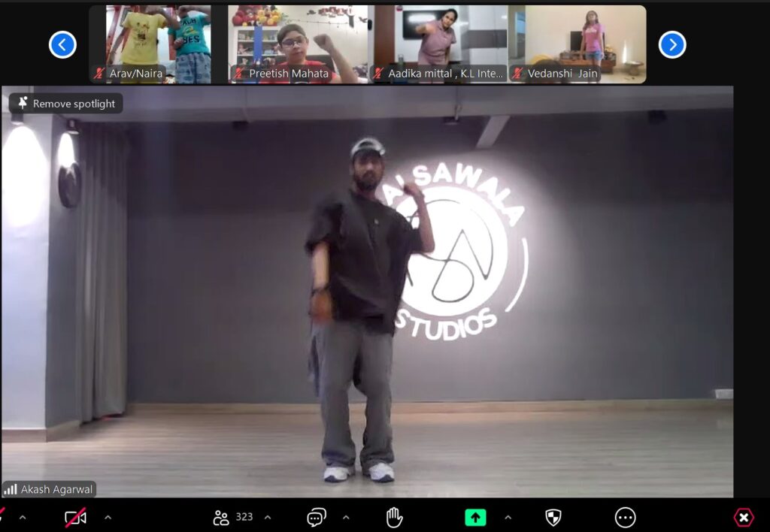The width and height of the screenshot is (770, 532).
Task: Open the Chat panel
Action: [317, 517]
